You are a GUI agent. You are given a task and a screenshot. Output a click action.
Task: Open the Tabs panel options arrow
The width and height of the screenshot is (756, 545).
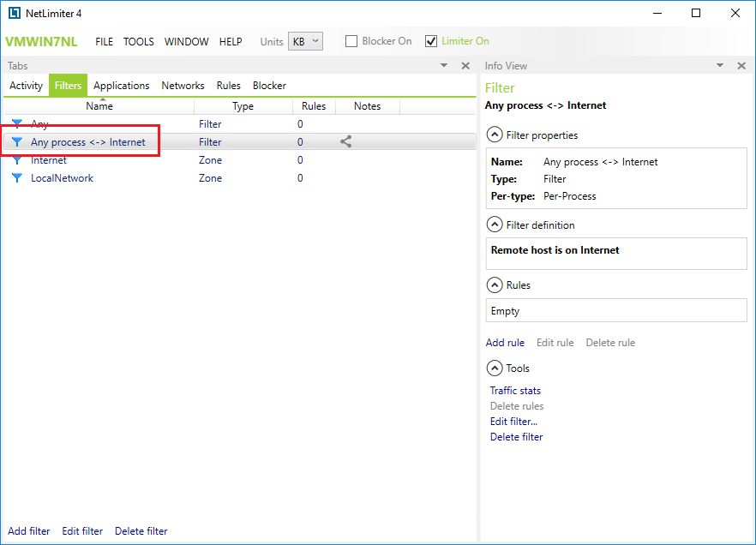(x=444, y=66)
